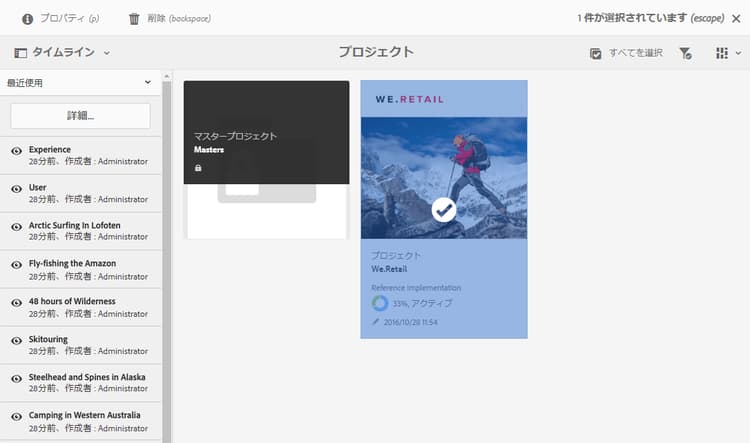Click the WE.RETAIL logo on the card
750x443 pixels.
click(x=410, y=100)
